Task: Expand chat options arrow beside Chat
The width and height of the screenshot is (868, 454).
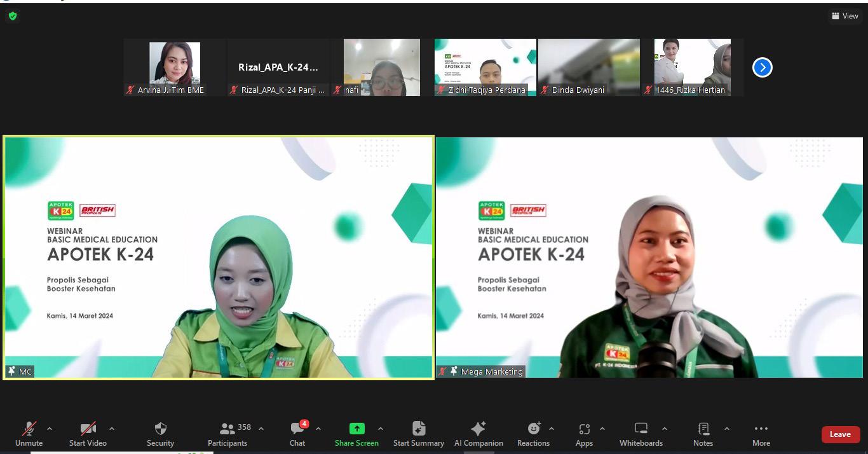Action: (318, 429)
